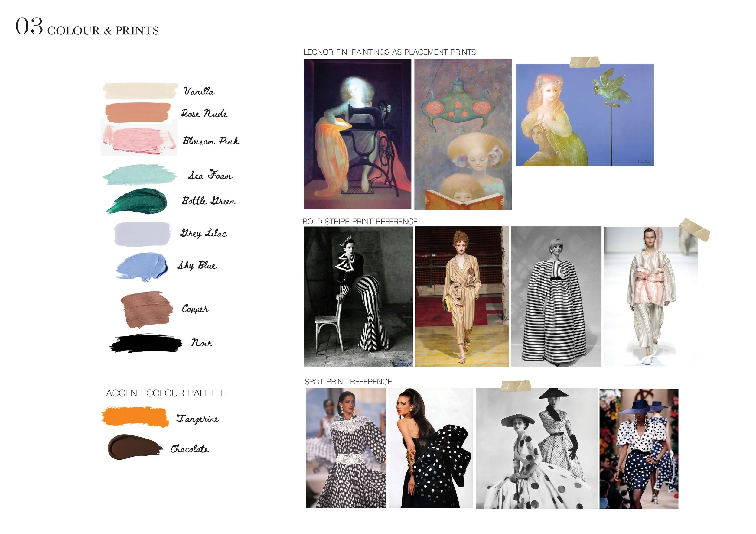
Task: Click the handwritten "Vanilla" label
Action: [x=199, y=91]
